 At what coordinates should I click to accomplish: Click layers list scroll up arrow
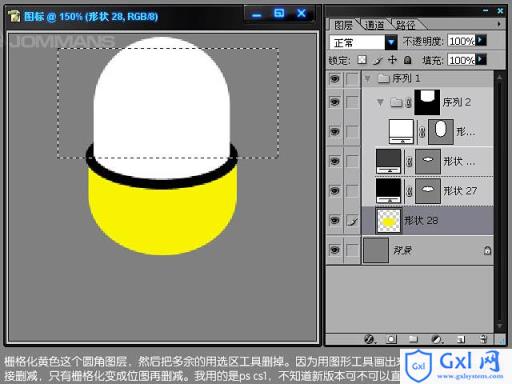(x=499, y=77)
